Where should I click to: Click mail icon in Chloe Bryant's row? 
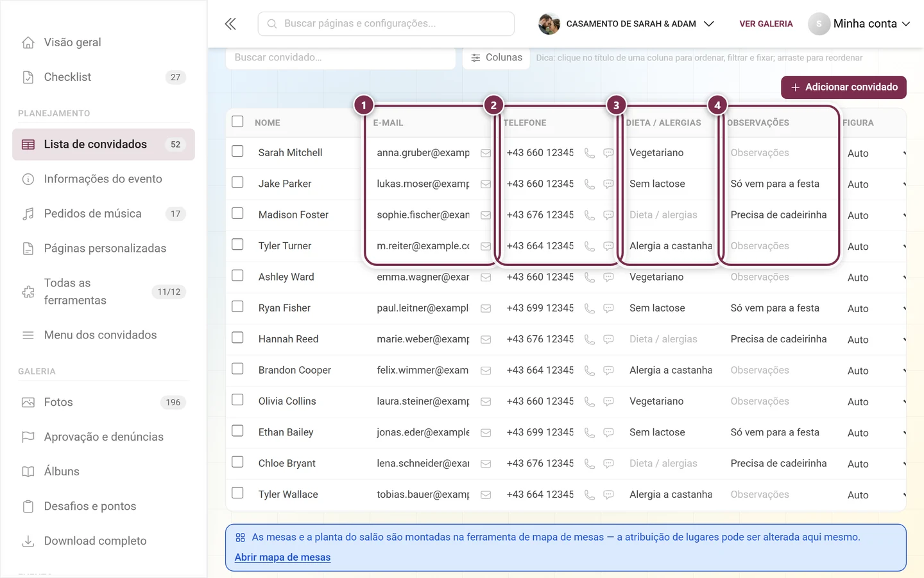[486, 464]
